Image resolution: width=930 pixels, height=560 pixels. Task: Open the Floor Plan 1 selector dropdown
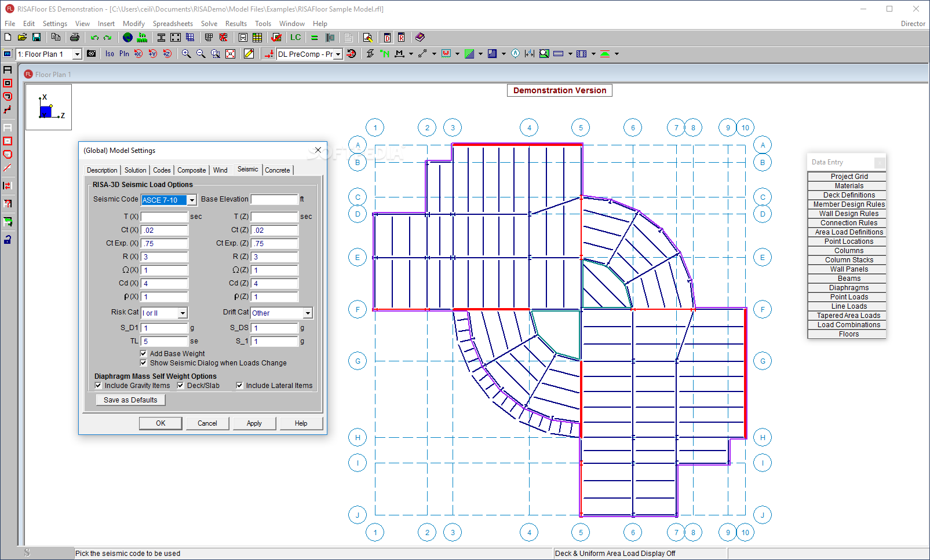pyautogui.click(x=76, y=54)
